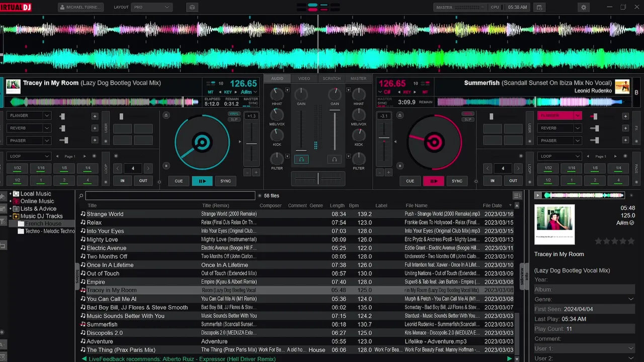Halve loop length on left deck
This screenshot has height=362, width=644.
[x=118, y=168]
